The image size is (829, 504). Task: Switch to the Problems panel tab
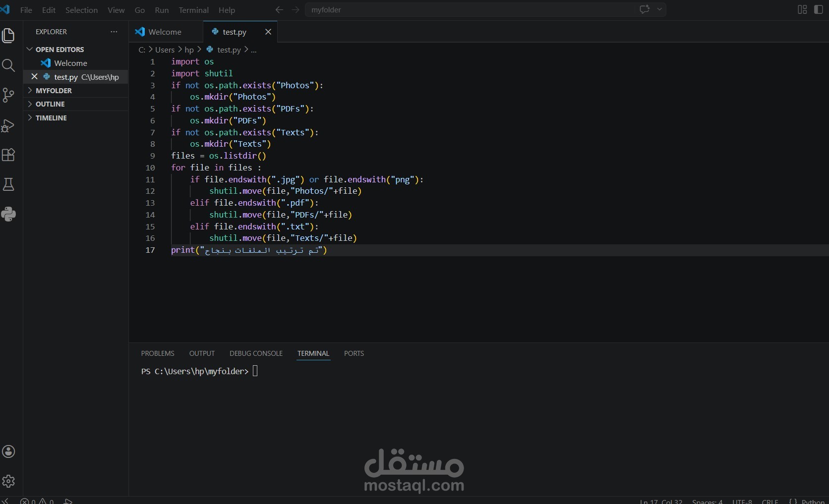pyautogui.click(x=158, y=353)
